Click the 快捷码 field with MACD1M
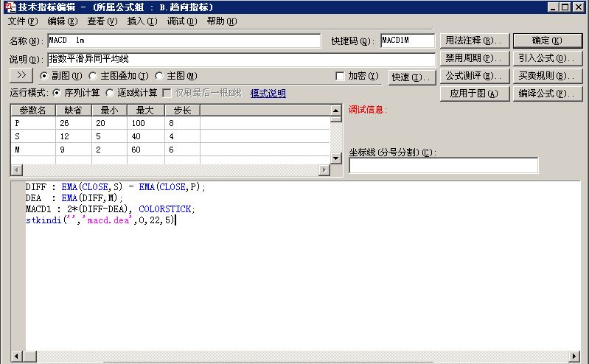Screen dimensions: 589x364 pos(408,41)
